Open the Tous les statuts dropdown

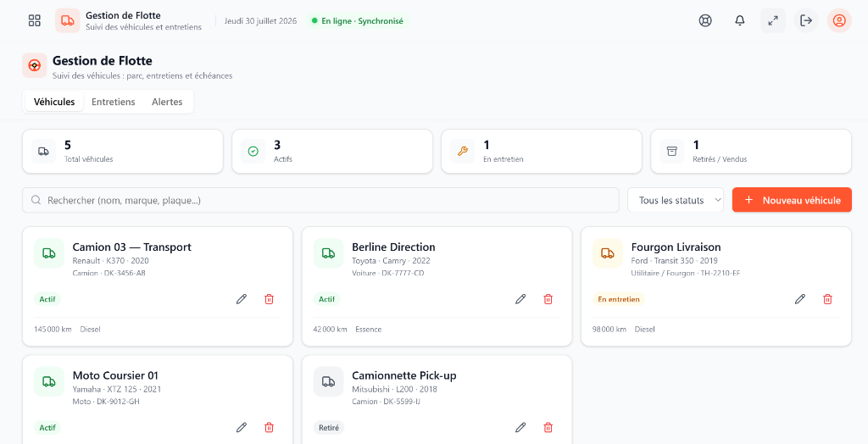coord(676,200)
